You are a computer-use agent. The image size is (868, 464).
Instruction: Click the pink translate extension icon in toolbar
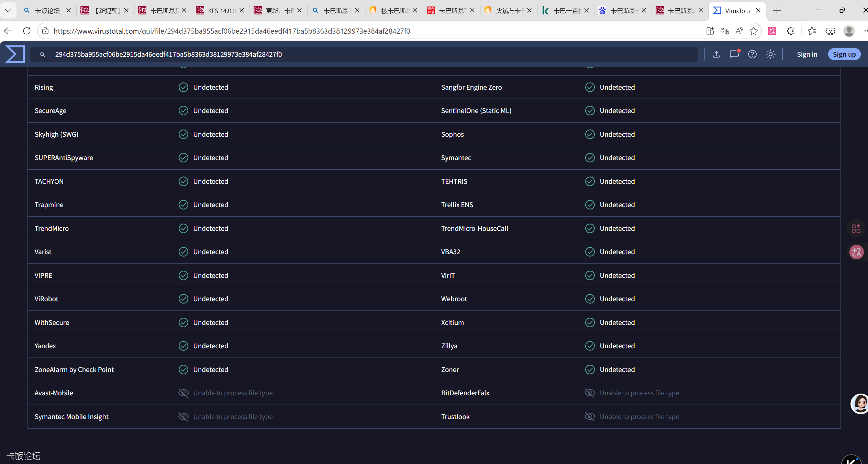pyautogui.click(x=772, y=31)
